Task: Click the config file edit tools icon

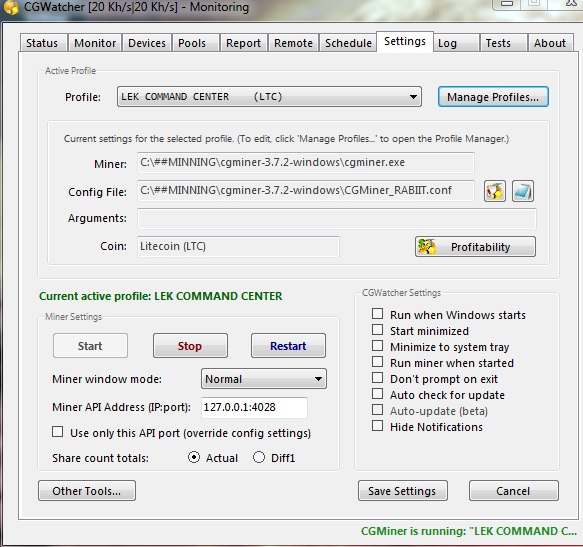Action: click(x=495, y=191)
